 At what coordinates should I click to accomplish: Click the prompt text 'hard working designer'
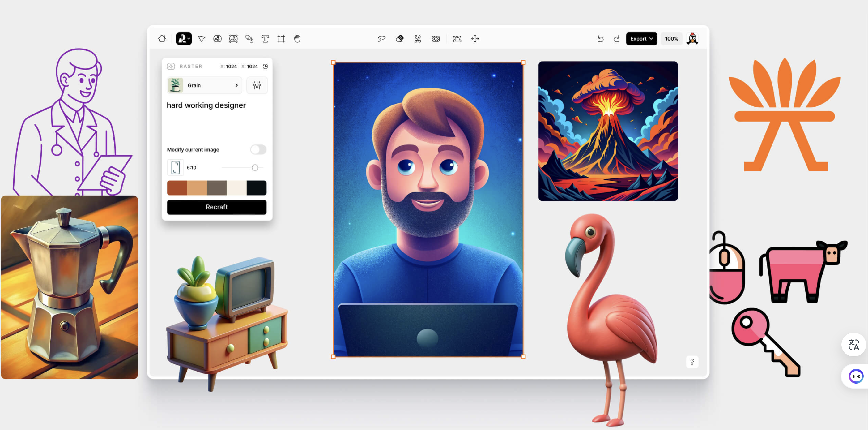(x=206, y=105)
